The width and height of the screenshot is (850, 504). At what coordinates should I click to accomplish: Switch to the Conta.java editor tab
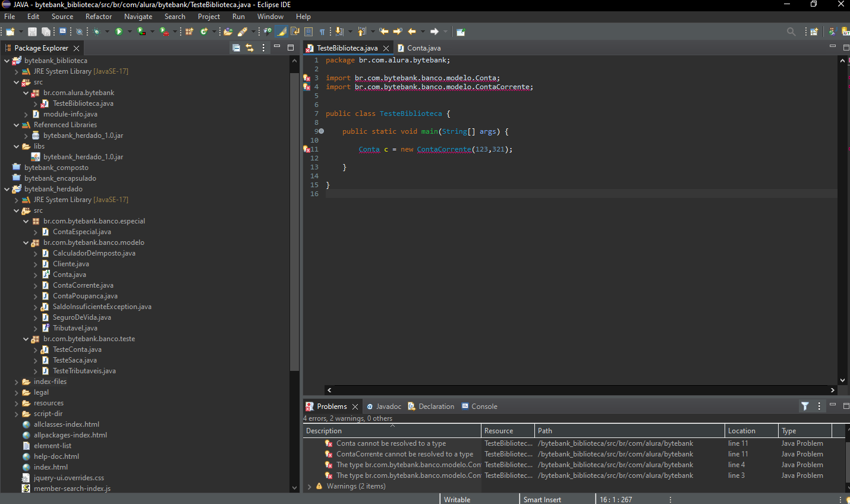419,48
